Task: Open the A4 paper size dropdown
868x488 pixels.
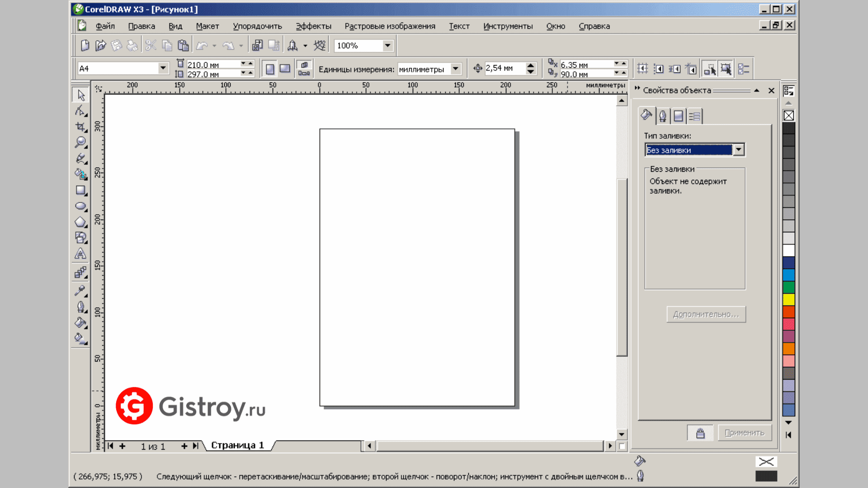Action: [163, 68]
